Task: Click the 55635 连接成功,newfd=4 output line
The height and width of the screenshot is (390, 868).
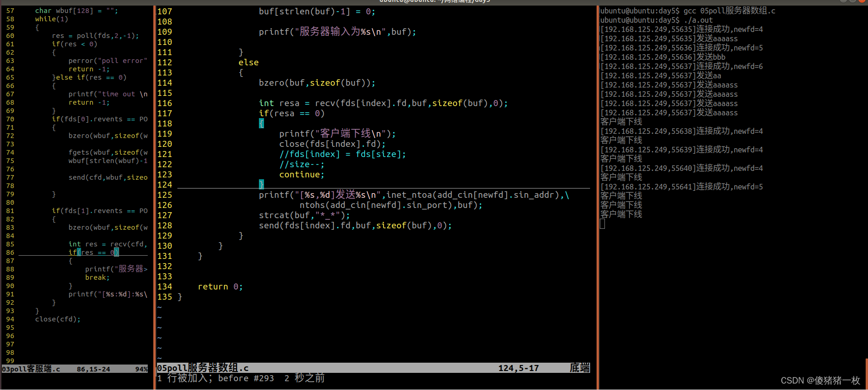Action: click(681, 29)
